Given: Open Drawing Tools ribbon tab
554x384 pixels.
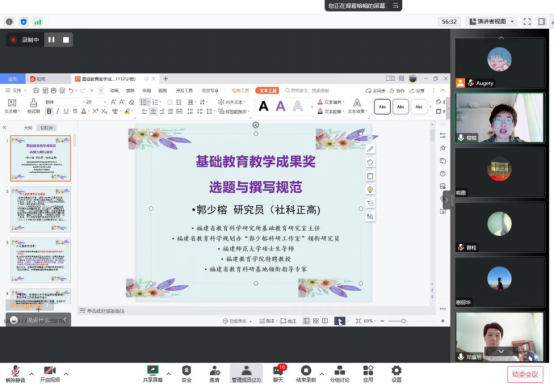Looking at the screenshot, I should (x=240, y=90).
